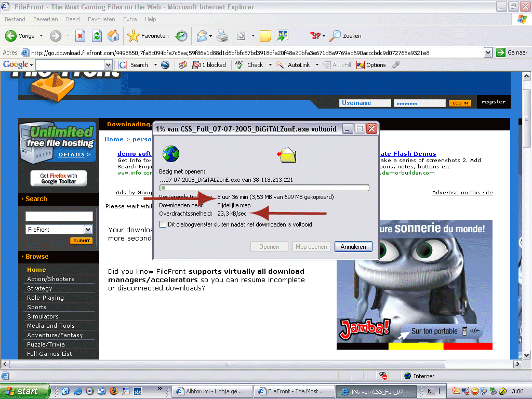The image size is (532, 399).
Task: Click the AutoLink wand icon
Action: pos(280,65)
